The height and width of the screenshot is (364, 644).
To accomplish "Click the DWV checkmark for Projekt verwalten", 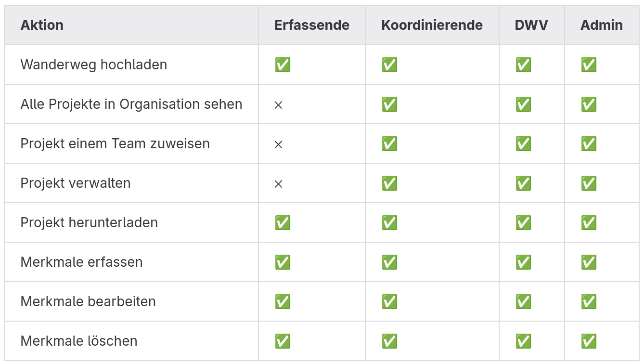I will pos(523,183).
